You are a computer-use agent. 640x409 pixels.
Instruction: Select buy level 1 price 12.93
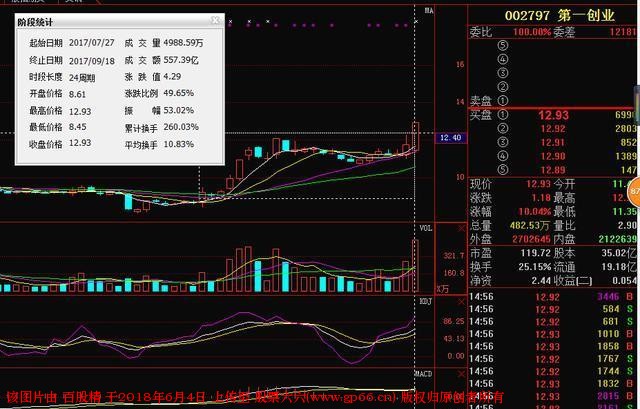[x=553, y=116]
